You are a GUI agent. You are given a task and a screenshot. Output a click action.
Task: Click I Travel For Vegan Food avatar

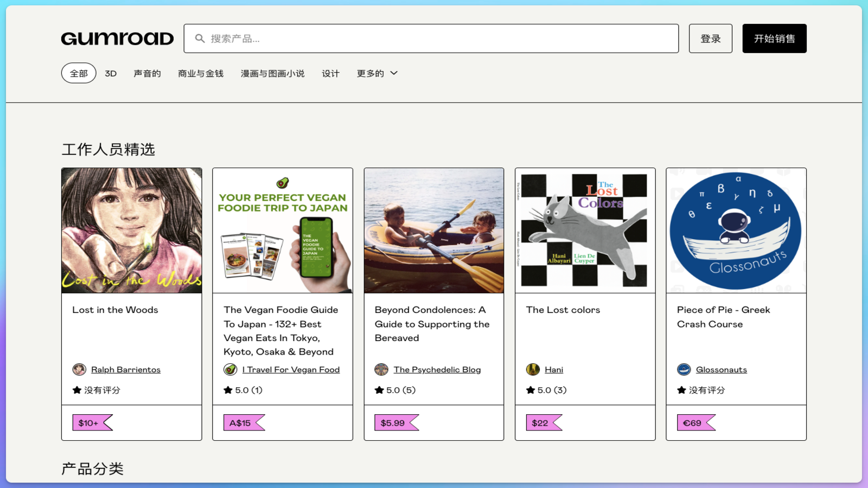230,370
